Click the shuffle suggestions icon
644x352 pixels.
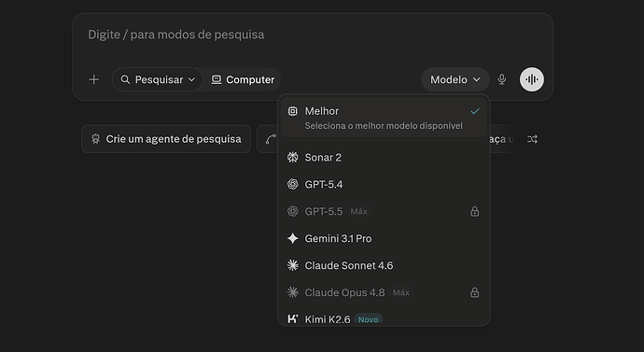[532, 139]
